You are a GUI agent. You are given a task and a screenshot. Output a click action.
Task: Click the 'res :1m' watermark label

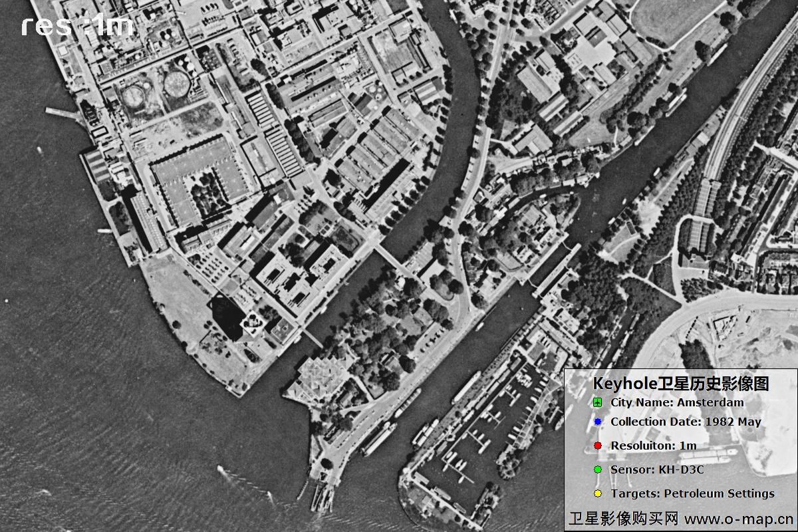pos(77,25)
